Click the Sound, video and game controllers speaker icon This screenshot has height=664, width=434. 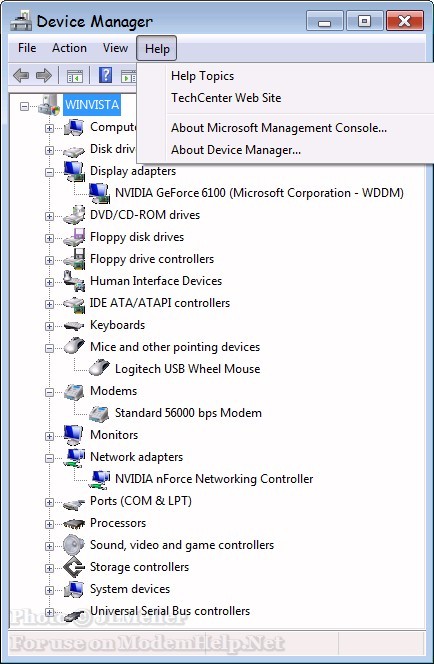coord(74,545)
